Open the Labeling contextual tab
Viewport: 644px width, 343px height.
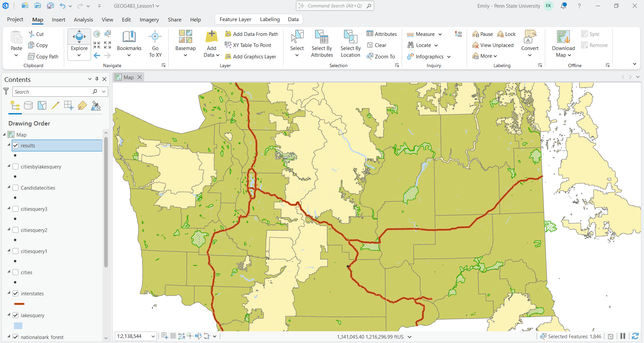[270, 19]
